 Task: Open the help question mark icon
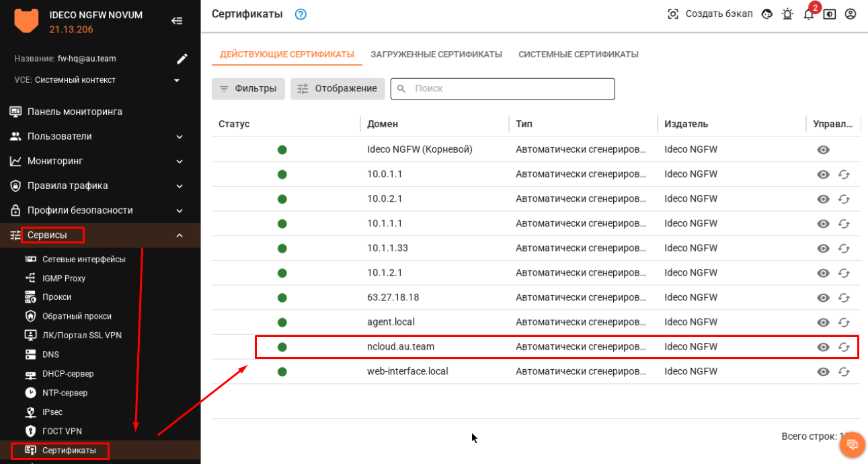pyautogui.click(x=301, y=14)
